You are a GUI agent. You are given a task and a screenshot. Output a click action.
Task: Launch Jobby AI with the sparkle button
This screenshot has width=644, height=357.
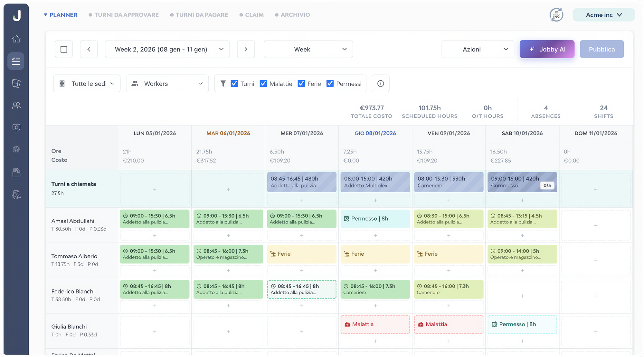pos(547,49)
